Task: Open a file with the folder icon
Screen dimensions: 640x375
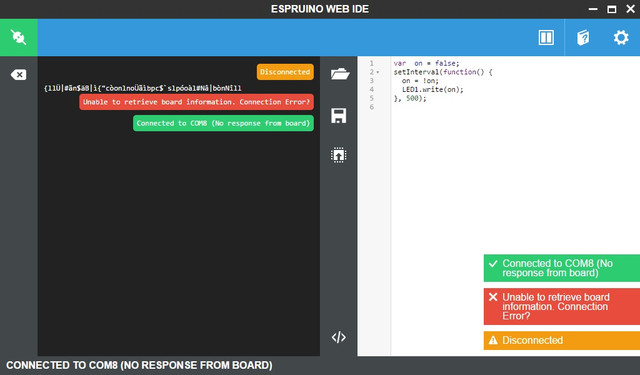Action: pos(340,74)
